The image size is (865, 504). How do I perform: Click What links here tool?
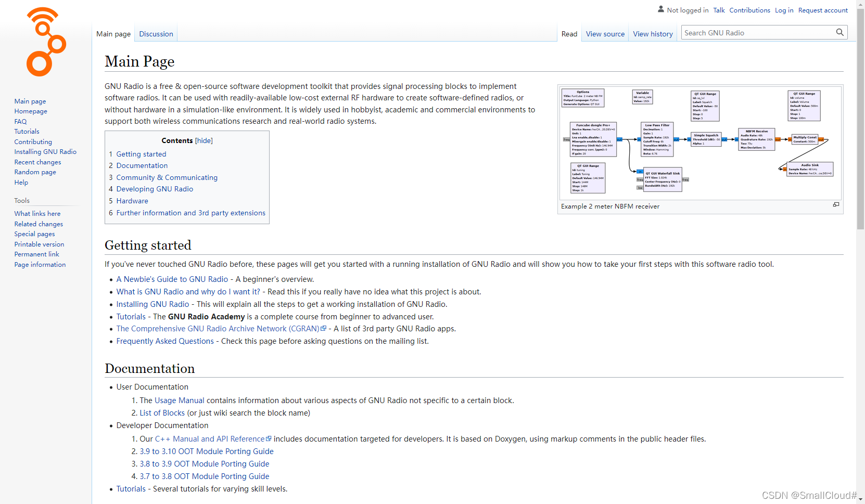click(x=37, y=214)
